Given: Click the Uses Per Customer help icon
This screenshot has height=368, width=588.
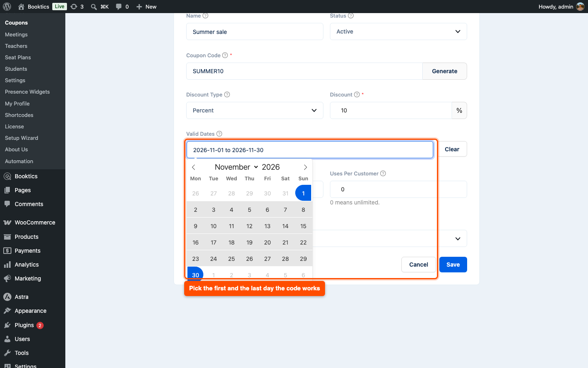Looking at the screenshot, I should click(x=383, y=173).
